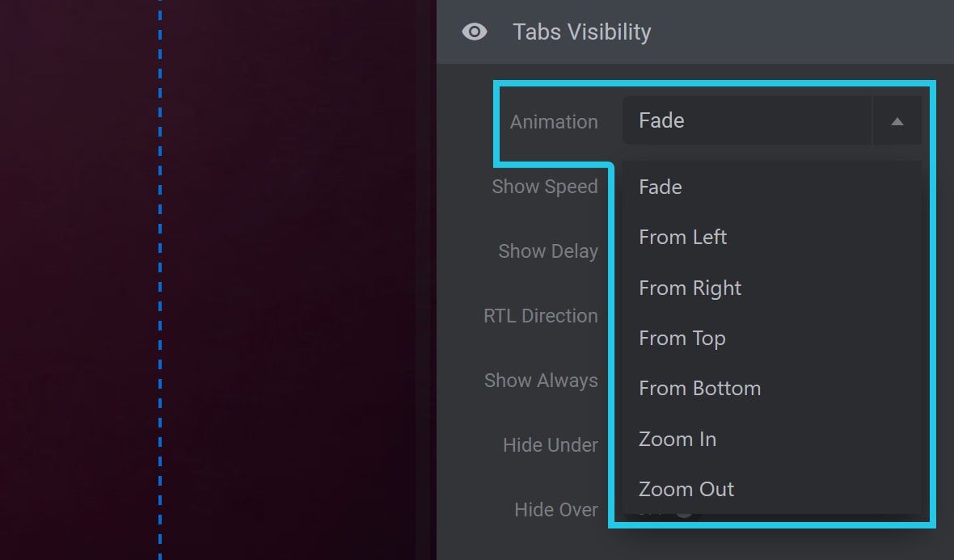Screen dimensions: 954x560
Task: Click the RTL Direction label
Action: click(x=540, y=316)
